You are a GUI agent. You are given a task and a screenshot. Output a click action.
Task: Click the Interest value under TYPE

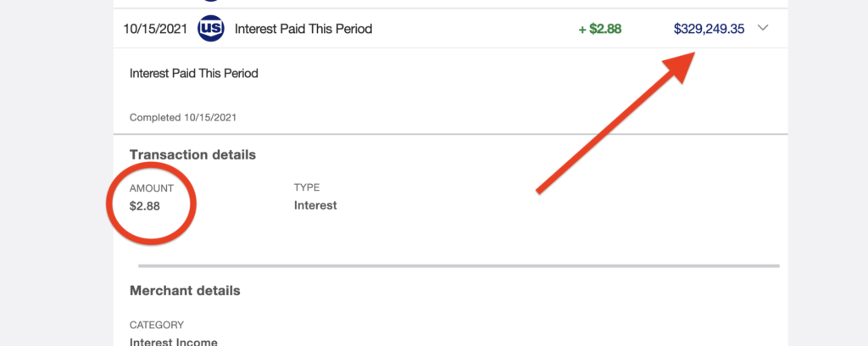(x=315, y=205)
